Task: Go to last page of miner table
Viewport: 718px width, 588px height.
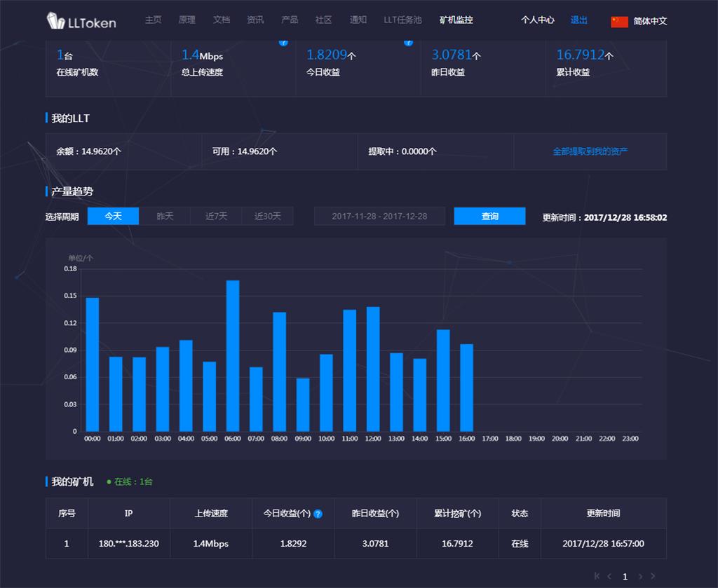Action: pyautogui.click(x=653, y=576)
